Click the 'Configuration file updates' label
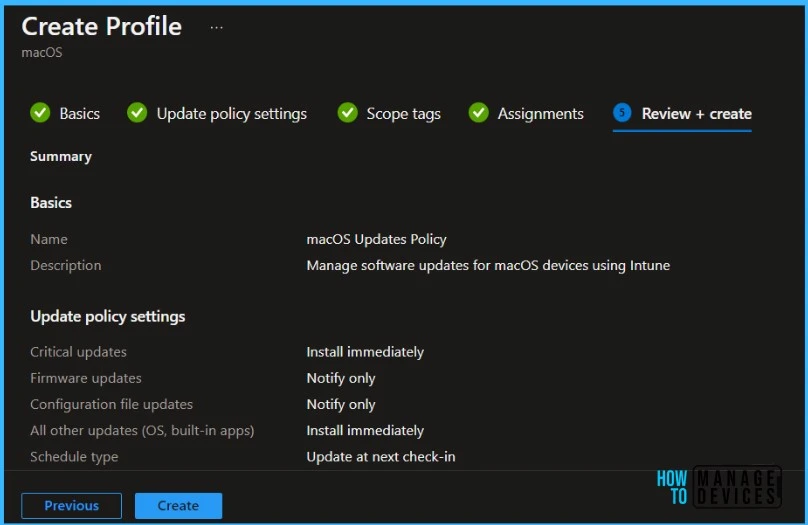 click(x=111, y=404)
